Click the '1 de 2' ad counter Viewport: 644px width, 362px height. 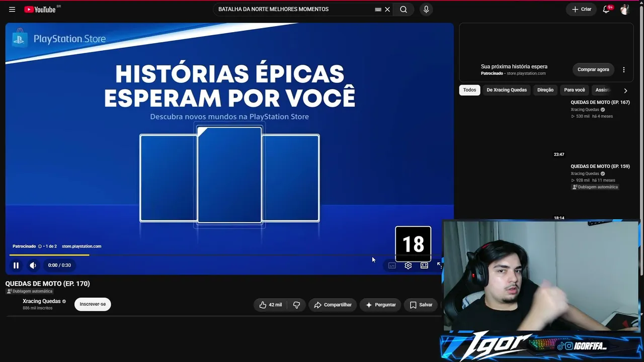[51, 246]
